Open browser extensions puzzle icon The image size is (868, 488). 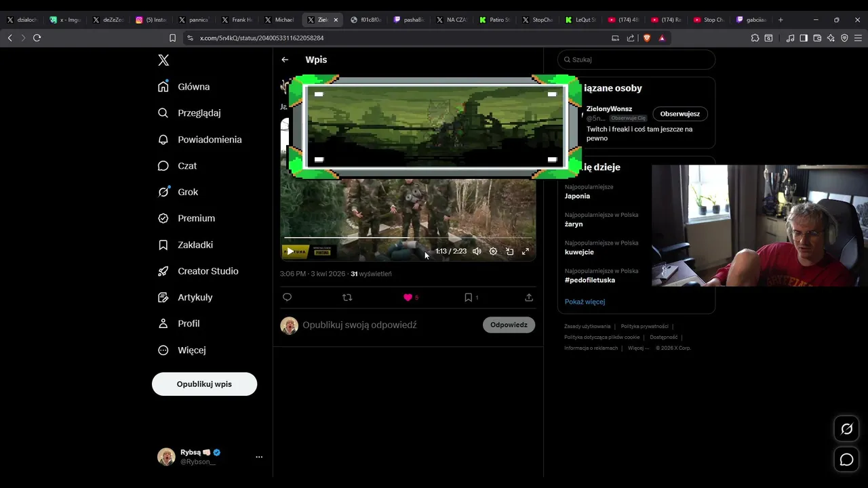coord(755,38)
